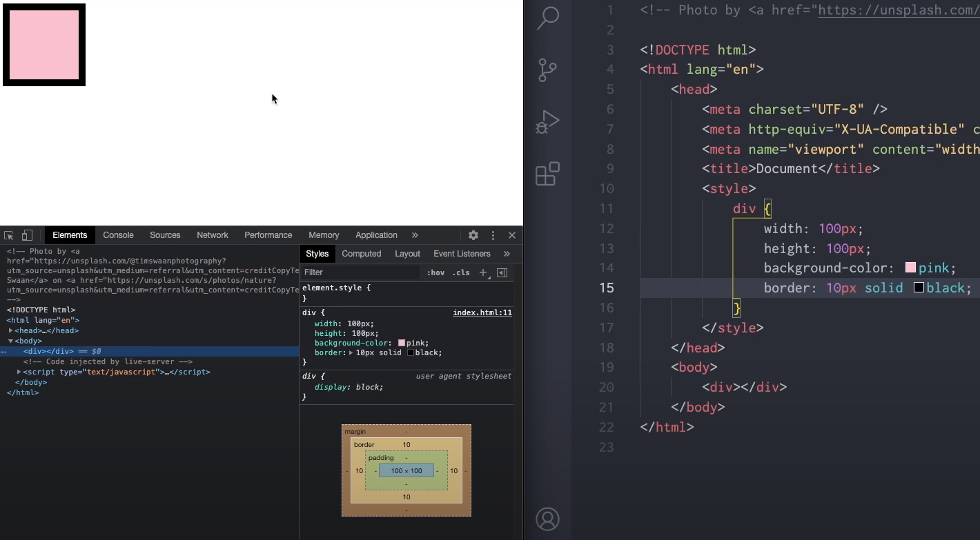This screenshot has height=540, width=980.
Task: Open the Source Control view
Action: point(547,70)
